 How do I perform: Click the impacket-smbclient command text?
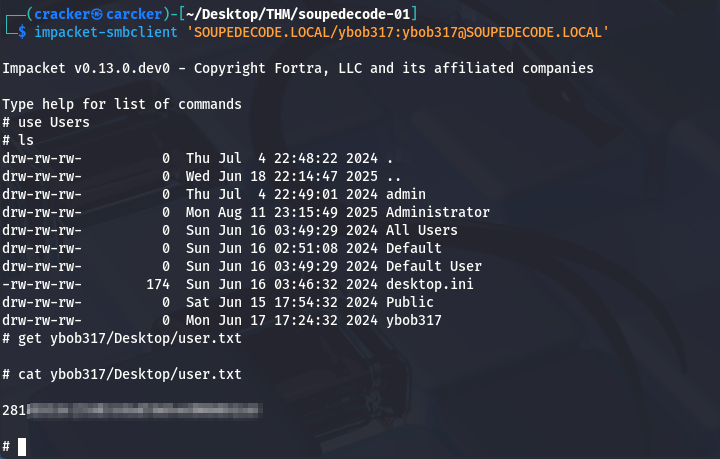[x=106, y=32]
